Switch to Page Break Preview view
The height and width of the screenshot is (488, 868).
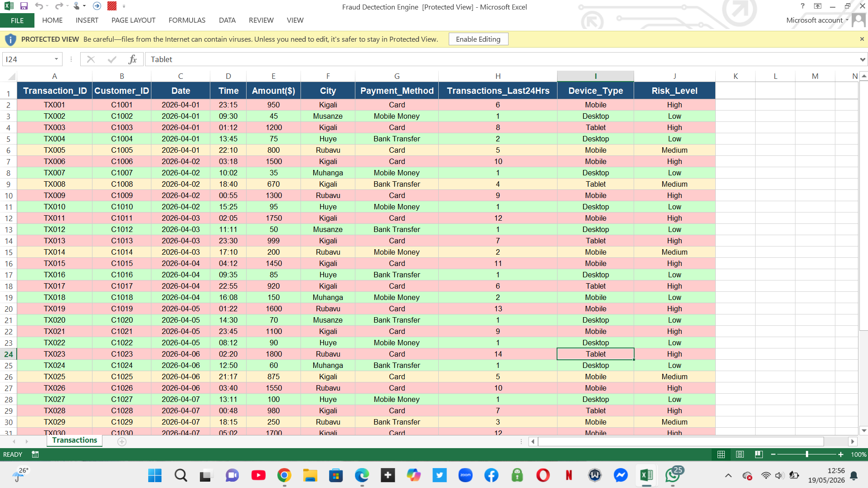pos(759,454)
